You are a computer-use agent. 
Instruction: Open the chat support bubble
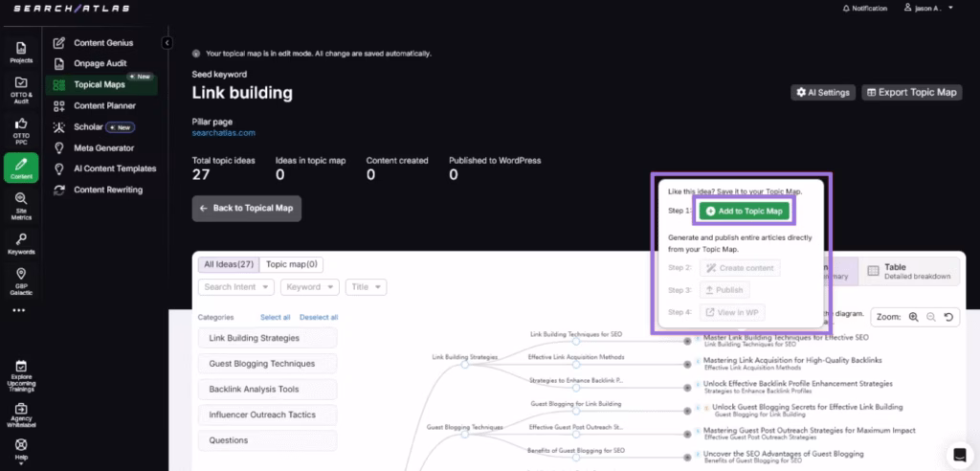pos(958,453)
